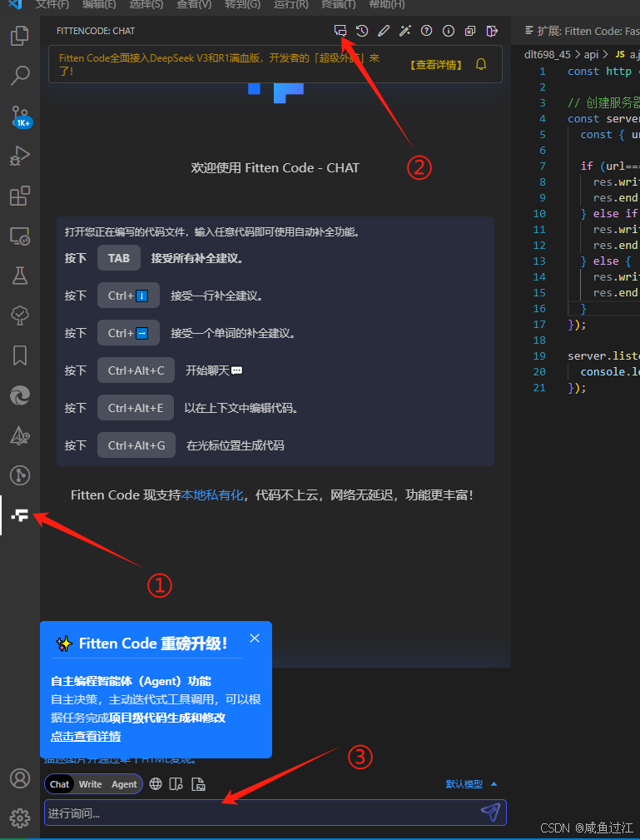Open the Search view in activity bar
The height and width of the screenshot is (840, 640).
pos(20,76)
